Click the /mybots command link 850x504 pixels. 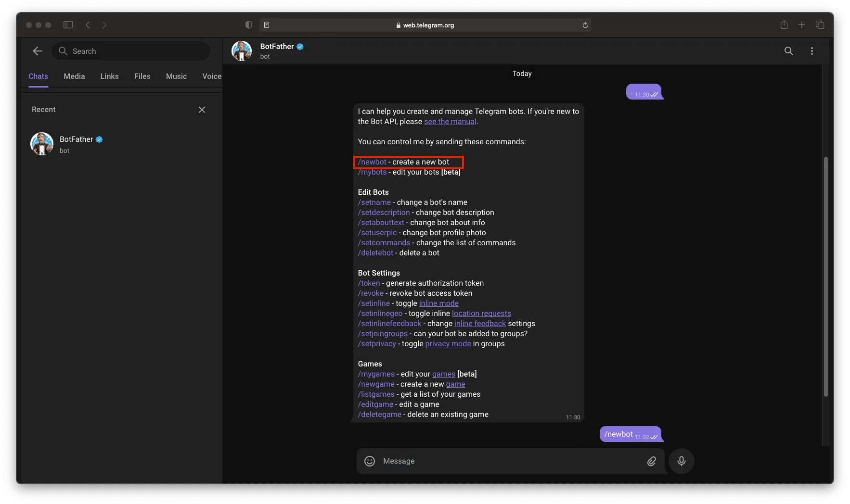coord(372,172)
